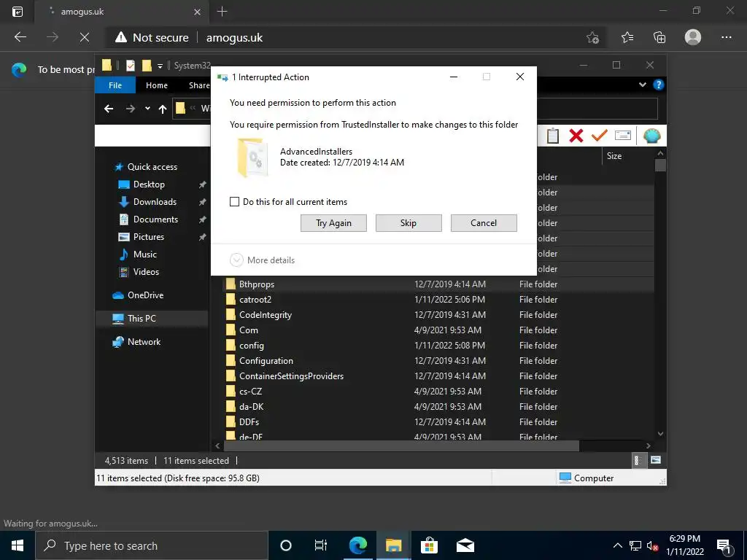The height and width of the screenshot is (560, 747).
Task: Click the blue shell icon in Explorer toolbar
Action: pos(651,136)
